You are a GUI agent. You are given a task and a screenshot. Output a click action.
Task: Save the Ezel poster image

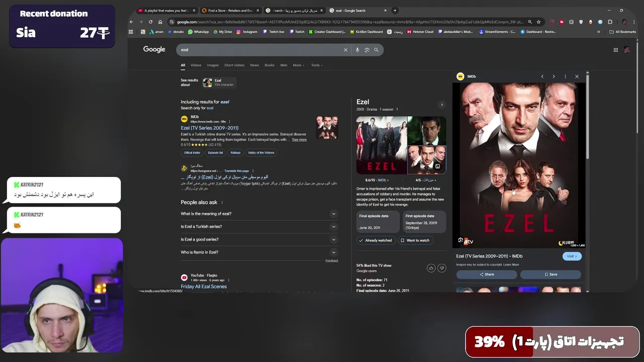tap(550, 275)
